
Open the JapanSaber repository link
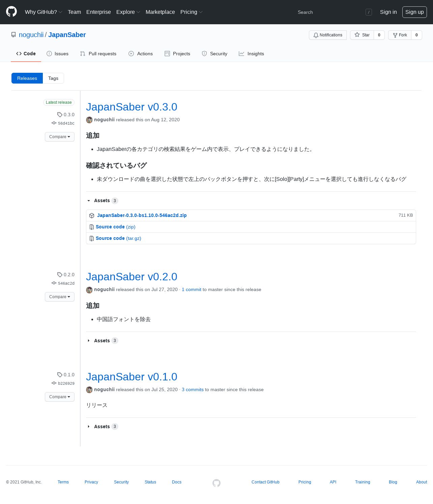tap(67, 35)
